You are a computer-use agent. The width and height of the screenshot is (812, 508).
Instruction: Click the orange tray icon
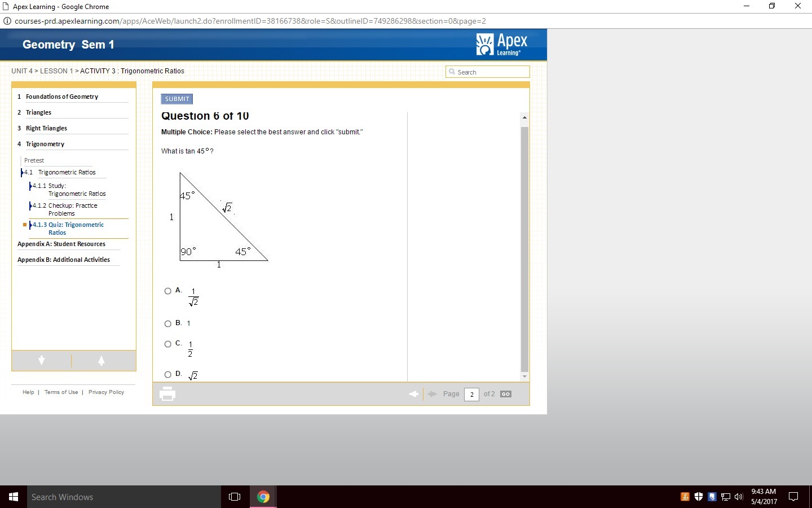coord(685,497)
